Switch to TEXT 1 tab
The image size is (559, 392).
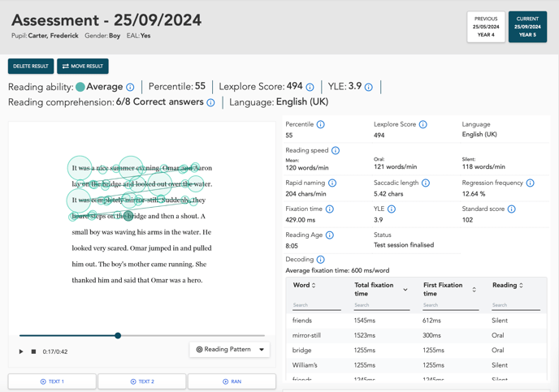click(52, 381)
